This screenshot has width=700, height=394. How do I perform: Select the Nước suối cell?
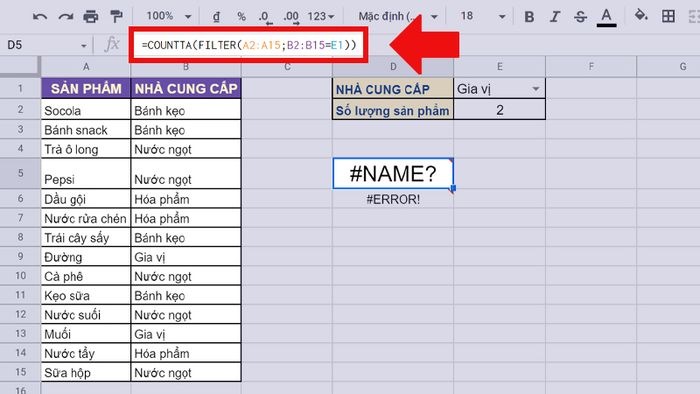(86, 314)
